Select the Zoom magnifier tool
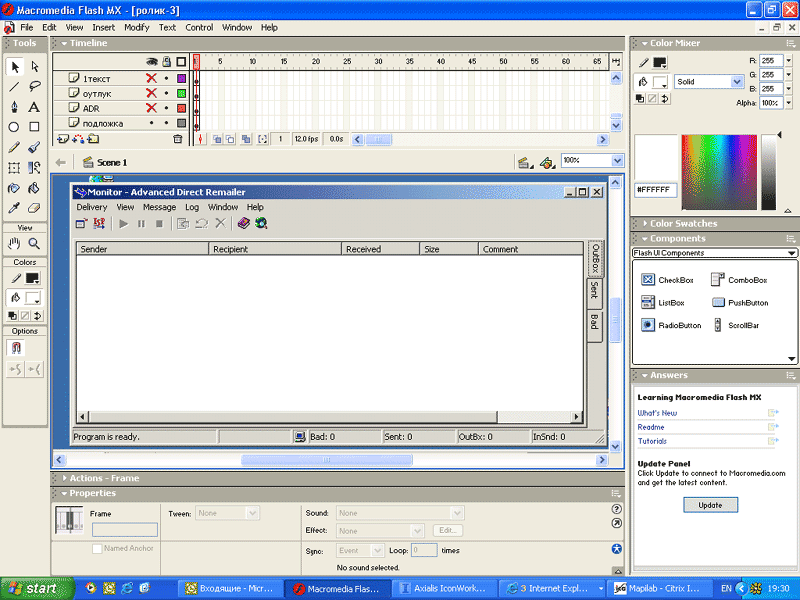Image resolution: width=800 pixels, height=600 pixels. click(34, 243)
